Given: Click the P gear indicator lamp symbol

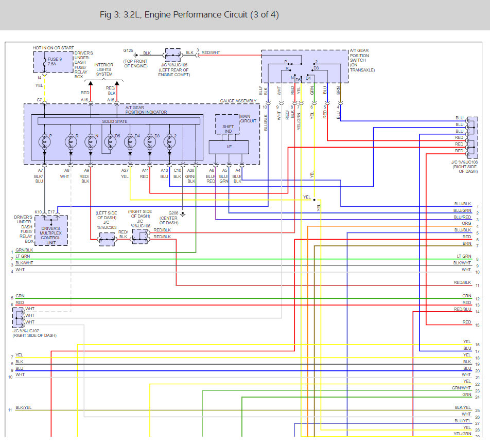Looking at the screenshot, I should point(44,142).
